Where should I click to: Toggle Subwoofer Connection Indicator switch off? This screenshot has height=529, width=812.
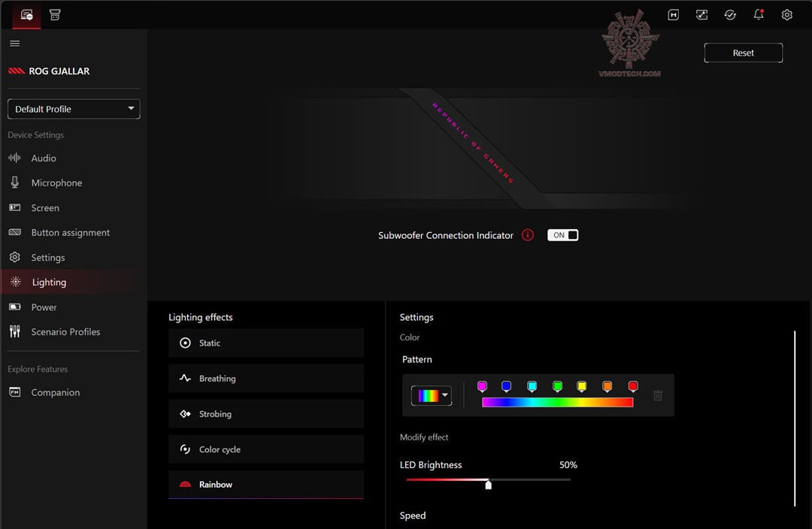point(563,235)
